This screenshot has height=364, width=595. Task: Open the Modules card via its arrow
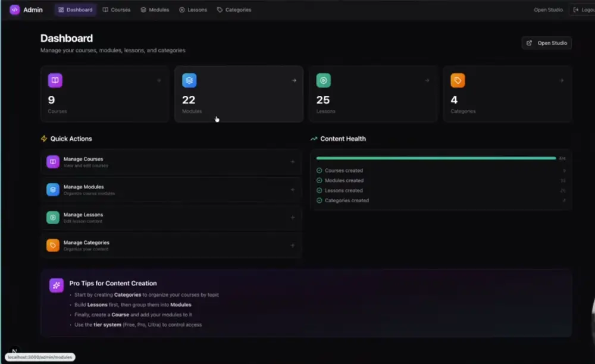(x=293, y=80)
